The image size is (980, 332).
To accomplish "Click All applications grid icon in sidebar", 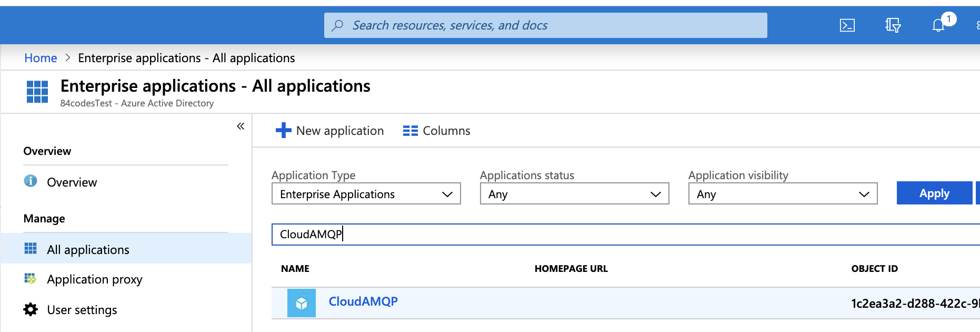I will point(31,248).
